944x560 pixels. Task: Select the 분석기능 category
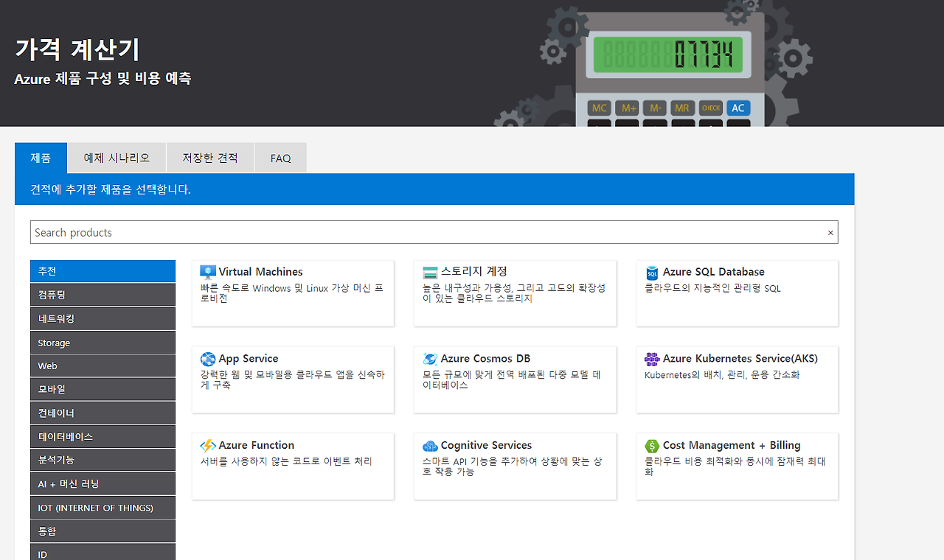tap(103, 460)
